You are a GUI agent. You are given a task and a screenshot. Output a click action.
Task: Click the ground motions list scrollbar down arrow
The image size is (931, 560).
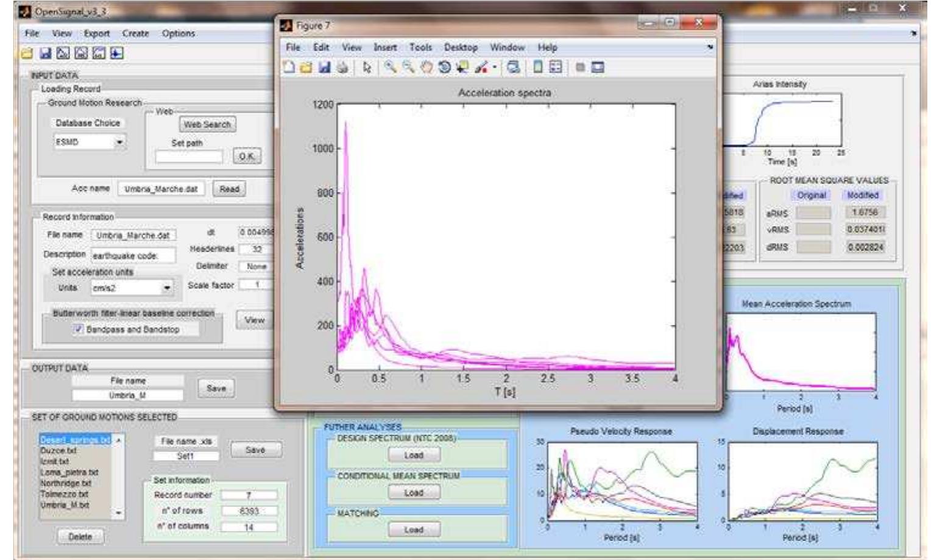click(x=118, y=513)
